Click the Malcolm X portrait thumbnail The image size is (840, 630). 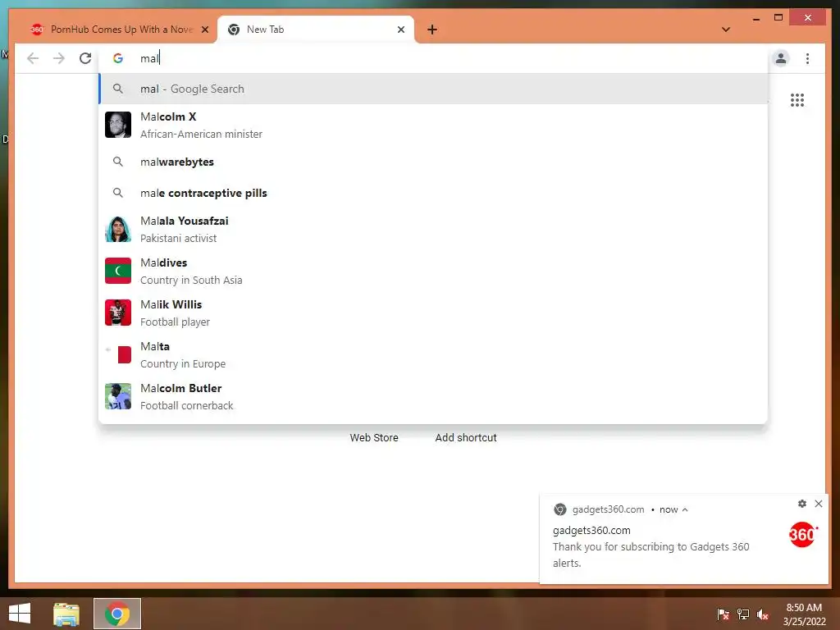(x=118, y=125)
